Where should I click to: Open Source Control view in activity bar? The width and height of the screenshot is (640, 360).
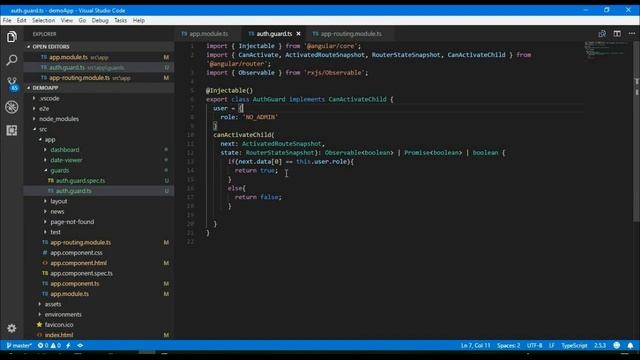pos(12,84)
